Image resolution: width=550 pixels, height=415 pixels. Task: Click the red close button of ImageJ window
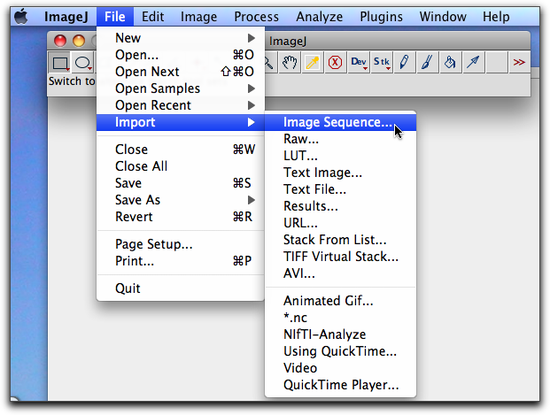click(60, 41)
